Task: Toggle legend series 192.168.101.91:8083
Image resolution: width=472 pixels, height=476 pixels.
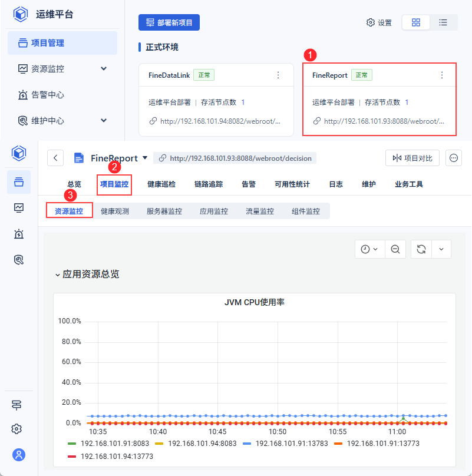Action: click(108, 444)
